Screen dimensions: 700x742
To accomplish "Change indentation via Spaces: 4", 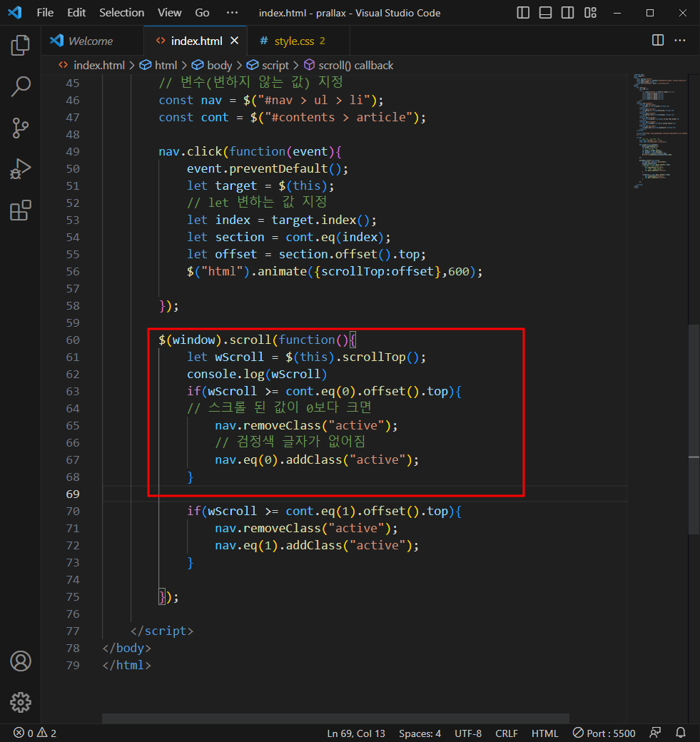I will pos(420,733).
